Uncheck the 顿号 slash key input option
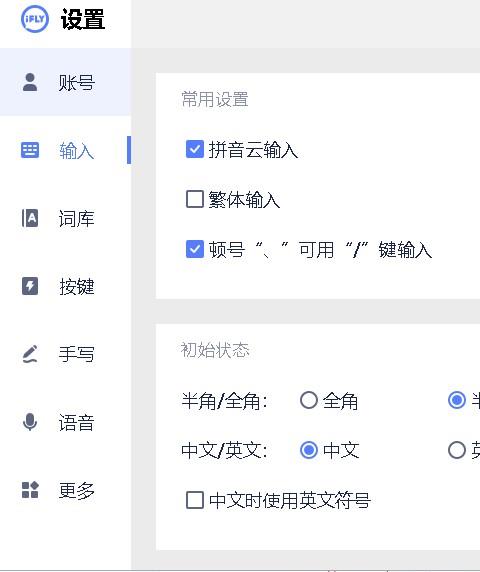Image resolution: width=480 pixels, height=572 pixels. tap(195, 249)
